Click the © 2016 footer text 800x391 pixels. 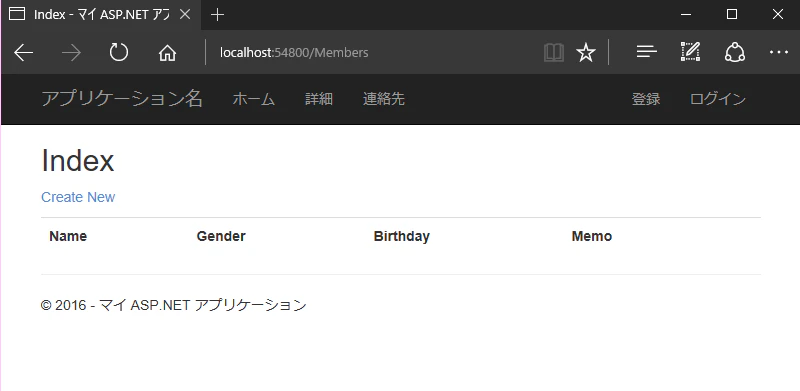[x=173, y=305]
